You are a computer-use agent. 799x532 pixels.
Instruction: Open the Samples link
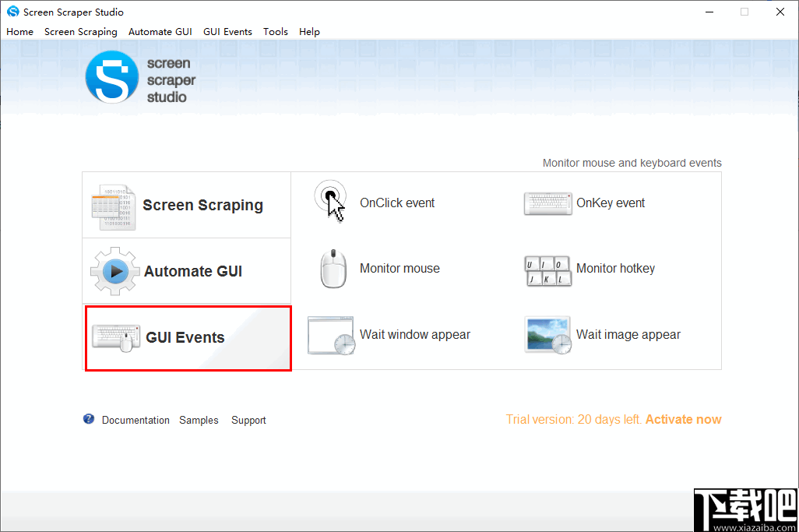[x=199, y=420]
